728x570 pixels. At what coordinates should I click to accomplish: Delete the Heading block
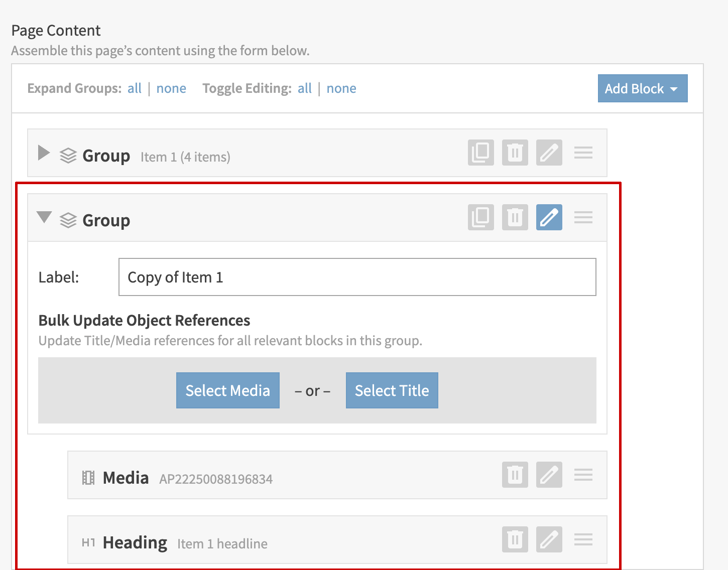coord(515,539)
